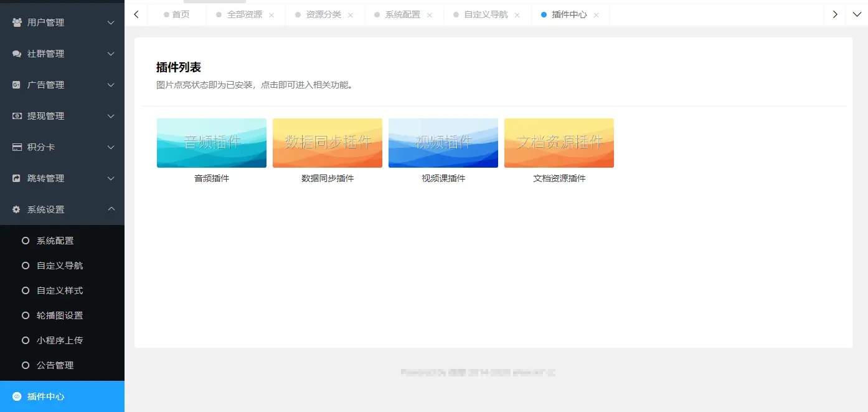
Task: Collapse the 系统设置 section chevron
Action: coord(111,209)
